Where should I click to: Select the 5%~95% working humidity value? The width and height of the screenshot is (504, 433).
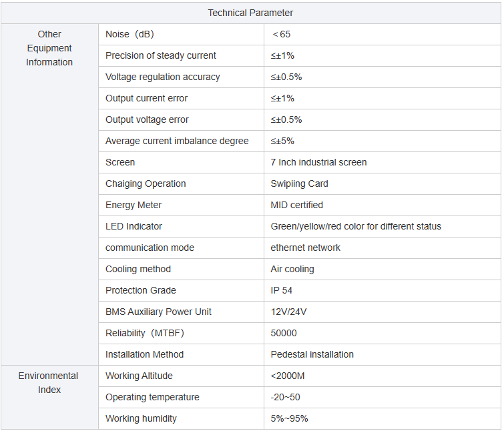point(289,418)
